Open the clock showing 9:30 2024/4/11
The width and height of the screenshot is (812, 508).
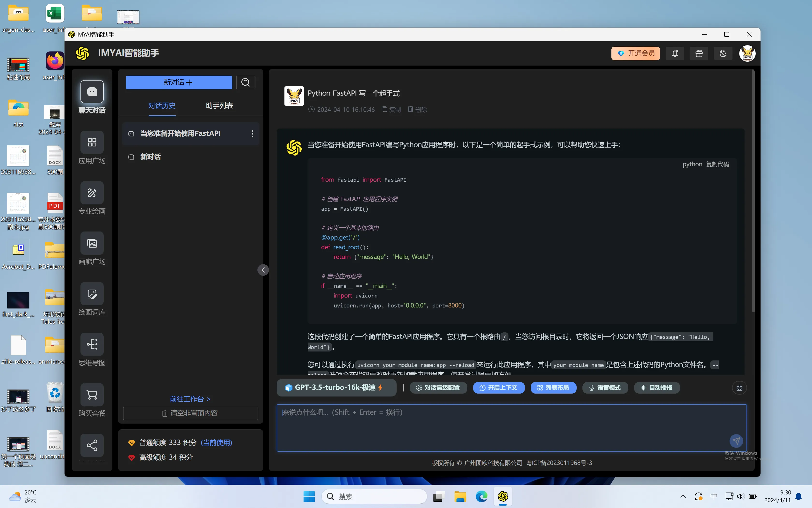click(x=778, y=496)
